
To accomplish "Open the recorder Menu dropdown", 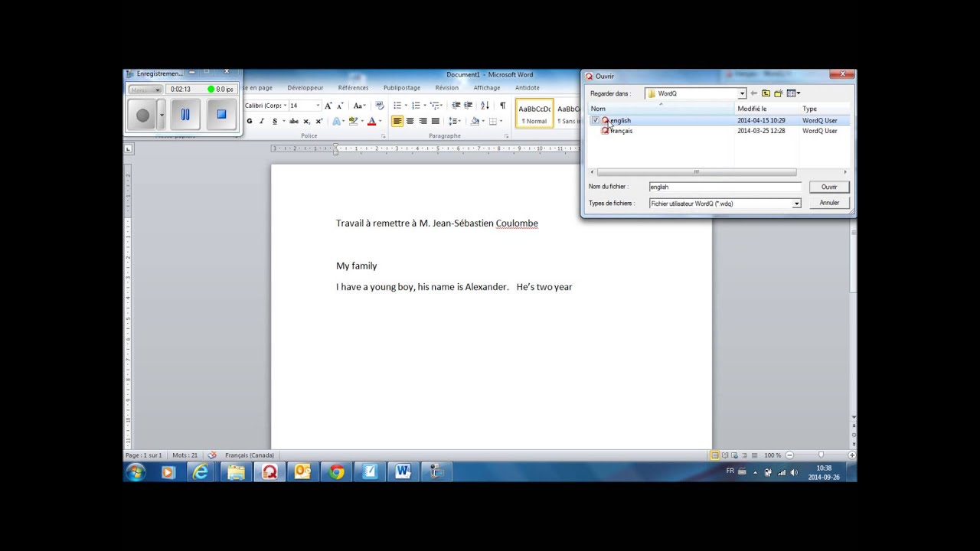I will [145, 90].
